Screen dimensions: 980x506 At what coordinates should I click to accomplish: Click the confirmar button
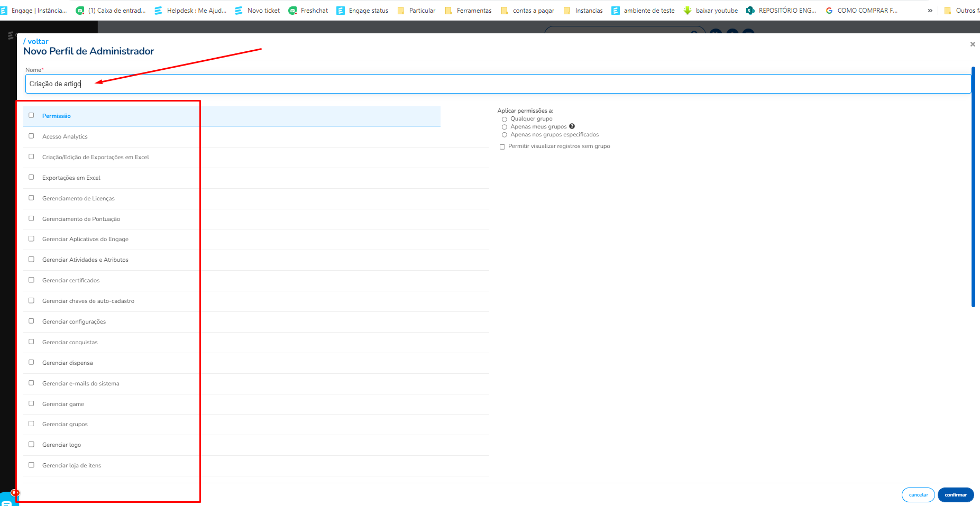point(956,495)
